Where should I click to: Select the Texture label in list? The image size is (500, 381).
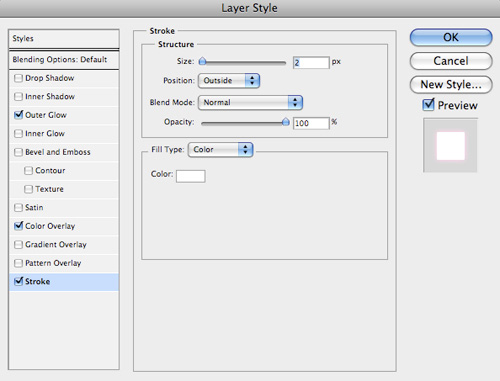click(x=49, y=189)
